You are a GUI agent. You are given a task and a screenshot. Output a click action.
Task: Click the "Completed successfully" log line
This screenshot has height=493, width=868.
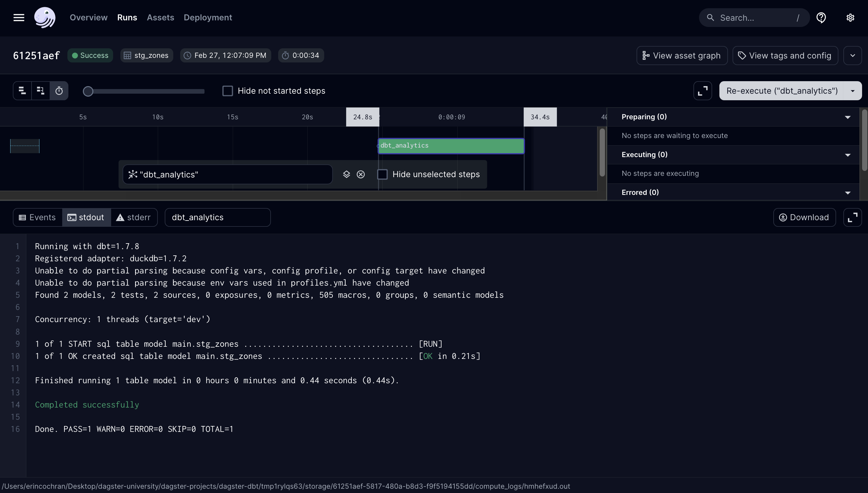[x=87, y=405]
